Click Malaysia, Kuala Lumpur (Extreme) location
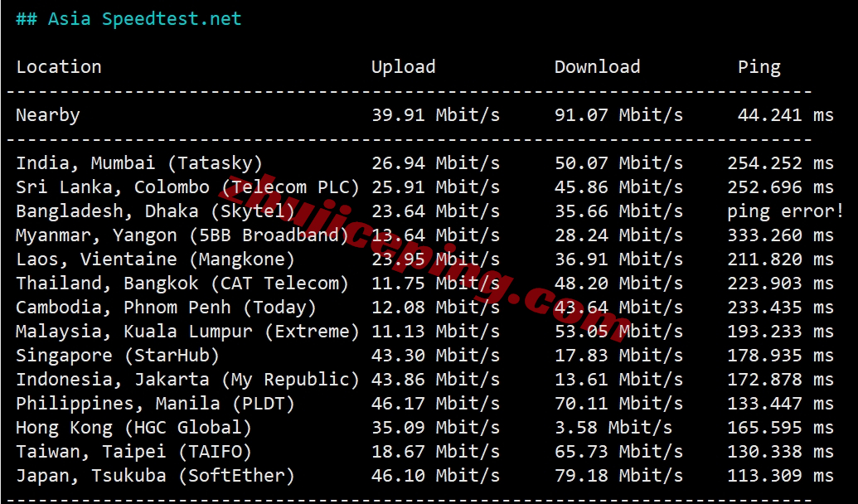Viewport: 858px width, 504px height. pos(187,332)
